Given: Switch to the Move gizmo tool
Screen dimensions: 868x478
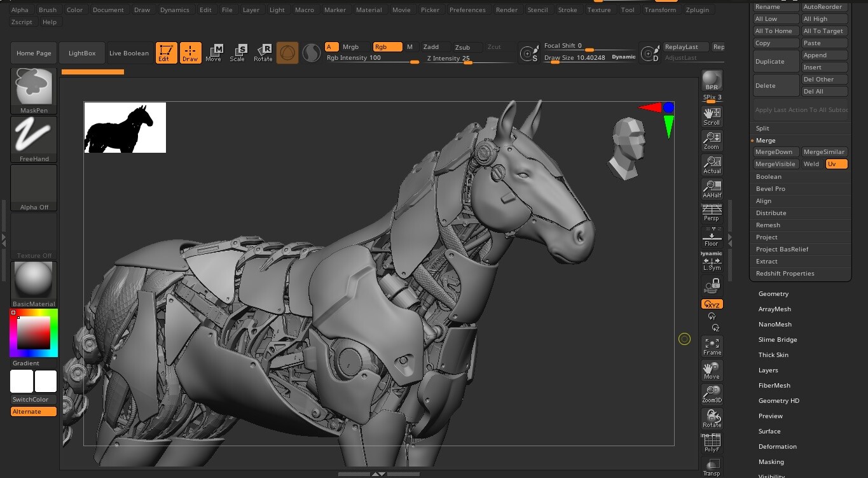Looking at the screenshot, I should tap(214, 53).
